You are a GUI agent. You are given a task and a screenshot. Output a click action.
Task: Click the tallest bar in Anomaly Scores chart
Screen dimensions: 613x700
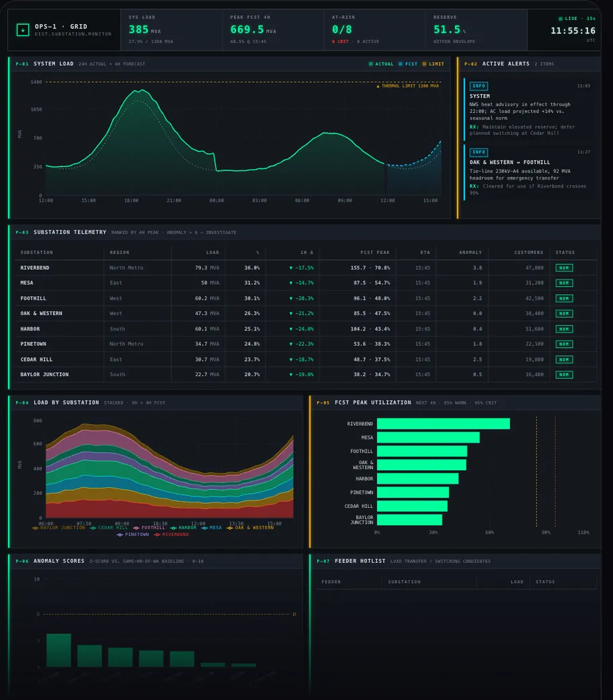[x=58, y=650]
